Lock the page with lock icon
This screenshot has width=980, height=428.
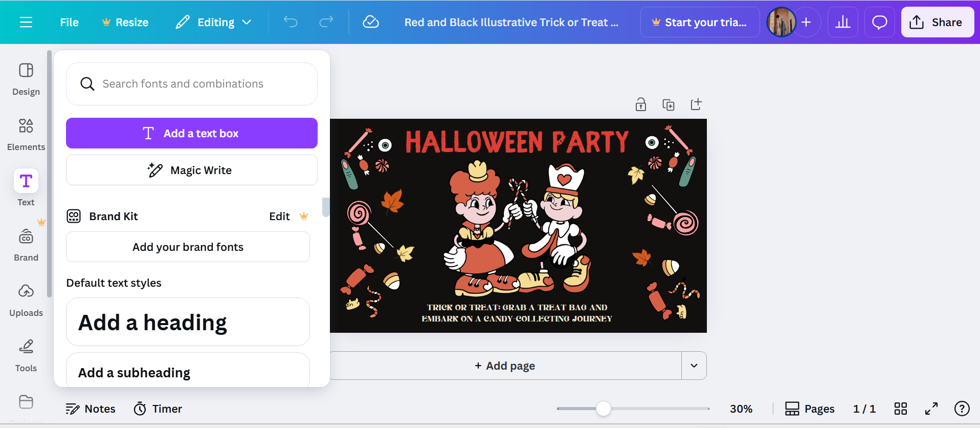(641, 104)
